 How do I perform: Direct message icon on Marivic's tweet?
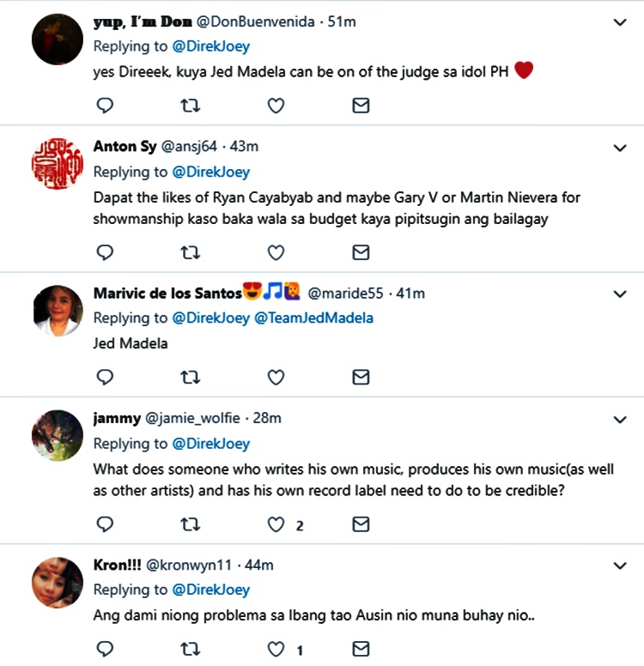click(x=361, y=377)
